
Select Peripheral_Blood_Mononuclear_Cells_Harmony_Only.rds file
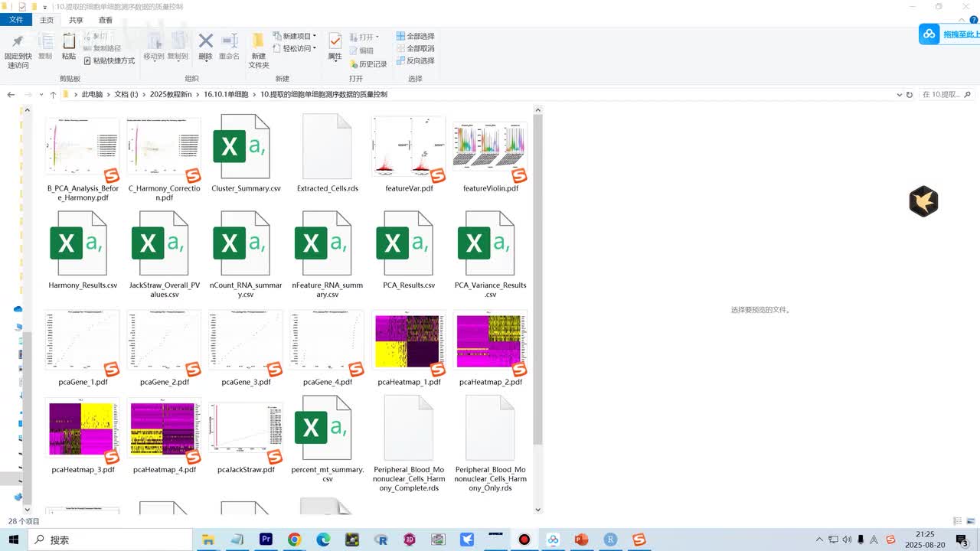click(x=491, y=444)
